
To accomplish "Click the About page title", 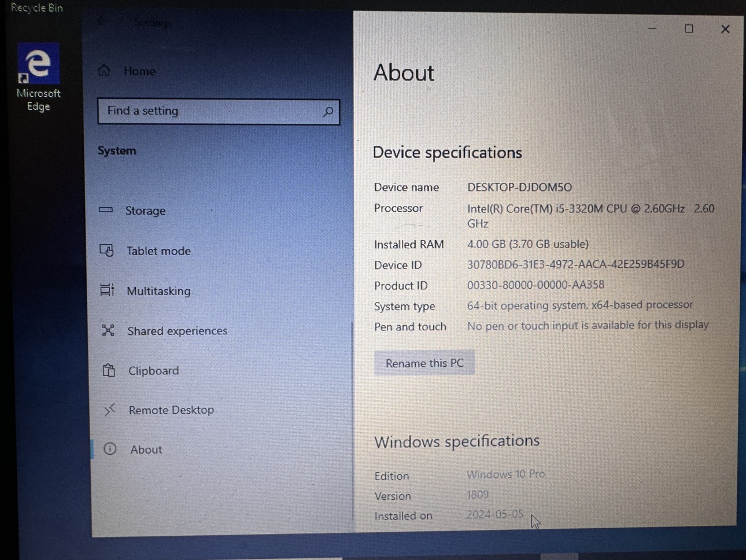I will (404, 73).
